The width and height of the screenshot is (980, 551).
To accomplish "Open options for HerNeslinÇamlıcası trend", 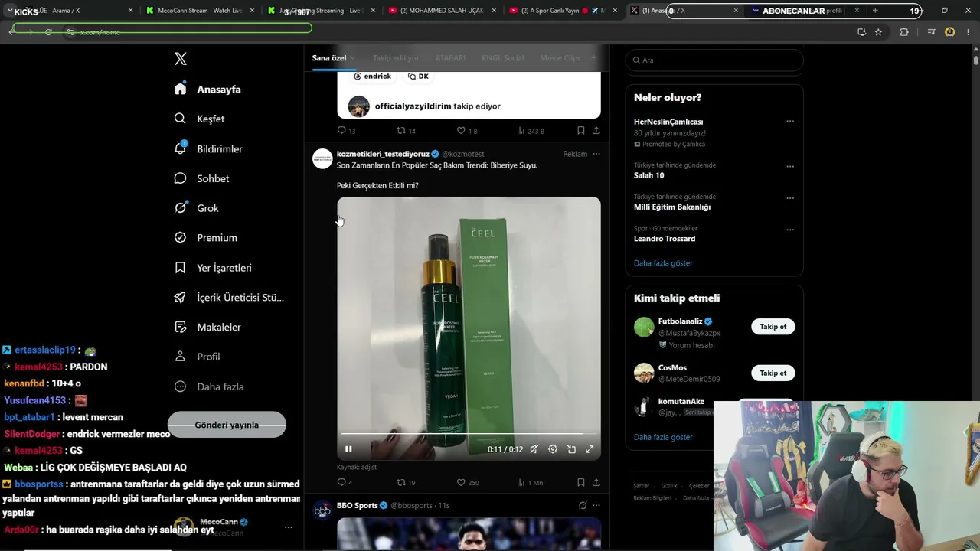I will coord(790,122).
